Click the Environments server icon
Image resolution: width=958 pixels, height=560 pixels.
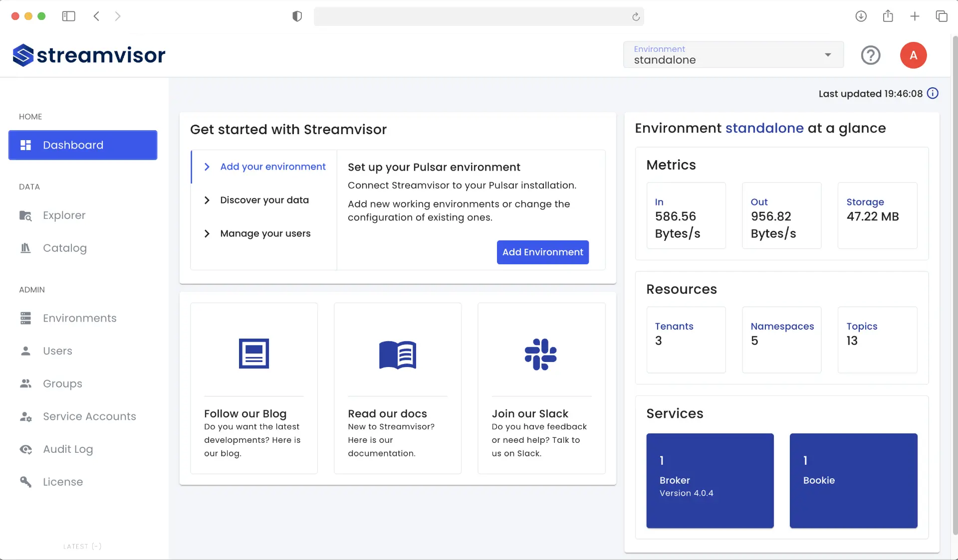[x=25, y=318]
